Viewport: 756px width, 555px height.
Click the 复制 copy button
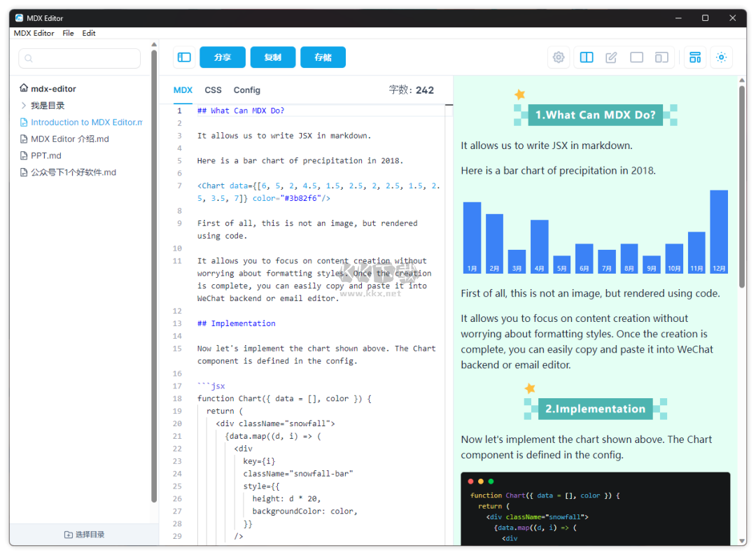coord(273,57)
